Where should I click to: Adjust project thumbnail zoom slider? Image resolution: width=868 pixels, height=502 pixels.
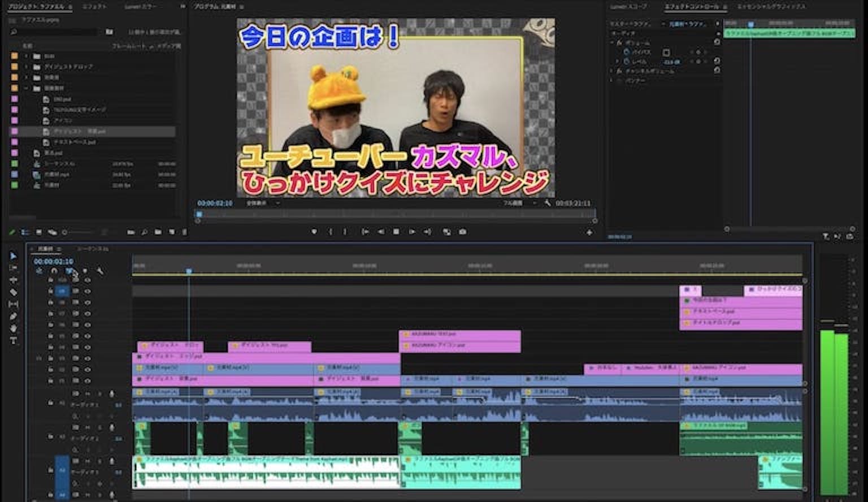pyautogui.click(x=77, y=232)
